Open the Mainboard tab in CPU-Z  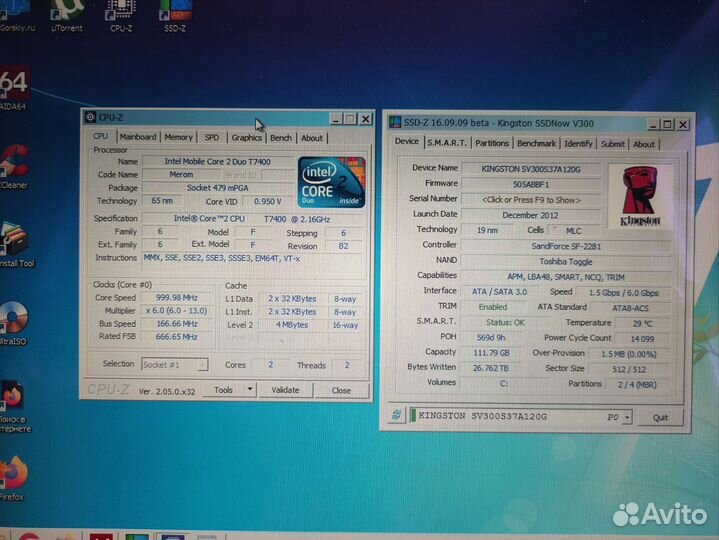point(138,137)
